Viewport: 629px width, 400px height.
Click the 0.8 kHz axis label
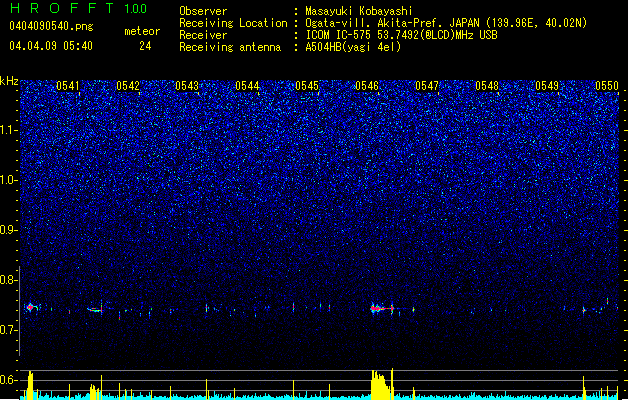click(x=9, y=280)
